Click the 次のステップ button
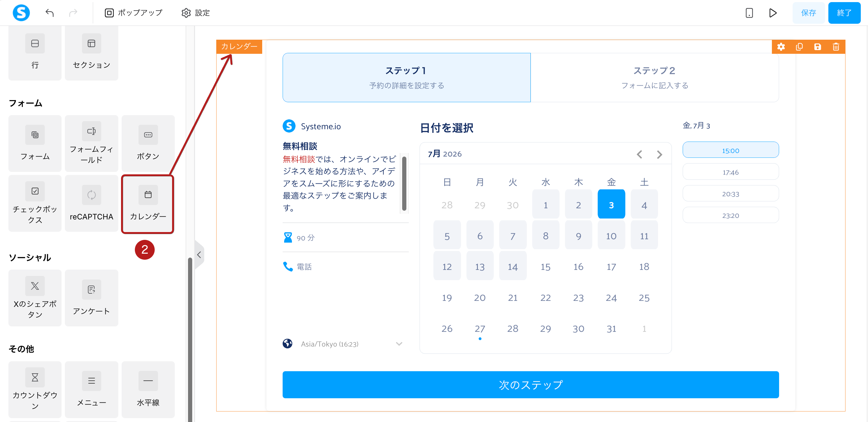The image size is (868, 422). pyautogui.click(x=530, y=384)
